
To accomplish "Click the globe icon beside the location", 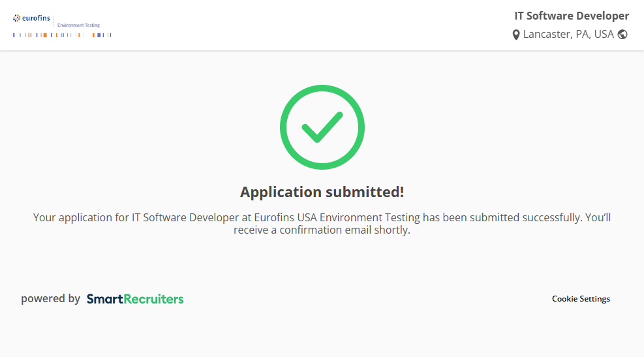I will pyautogui.click(x=622, y=35).
